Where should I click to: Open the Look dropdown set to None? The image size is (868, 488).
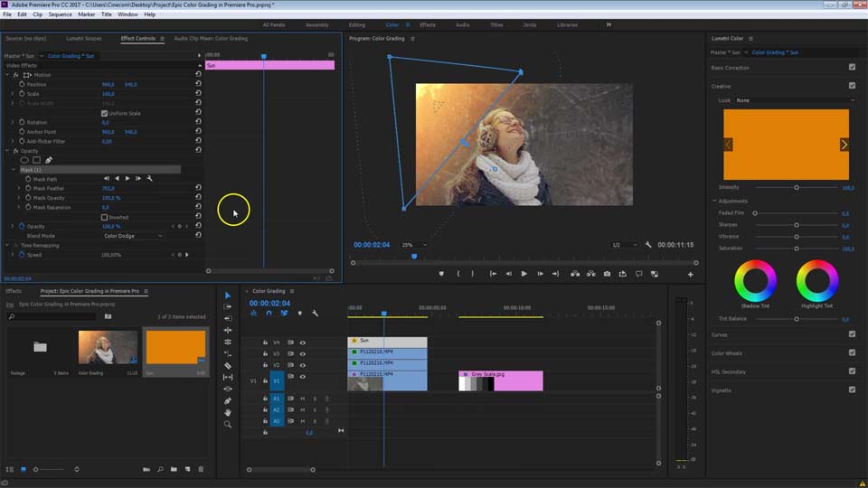pyautogui.click(x=795, y=100)
